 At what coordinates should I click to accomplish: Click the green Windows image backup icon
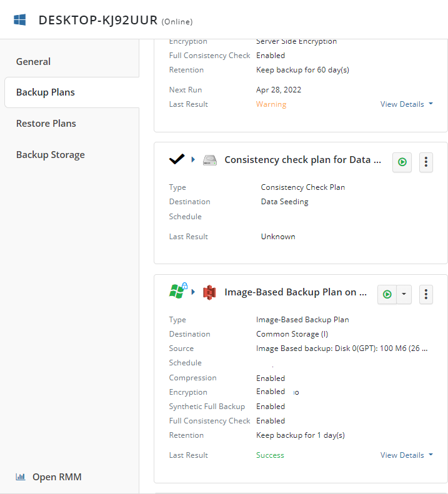[x=178, y=291]
